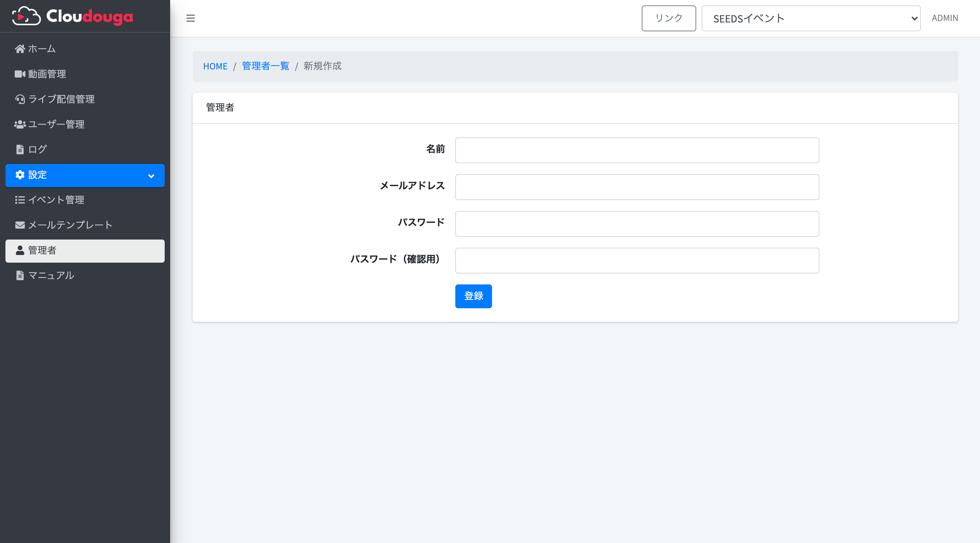Focus the 名前 input field
This screenshot has width=980, height=543.
click(x=637, y=151)
